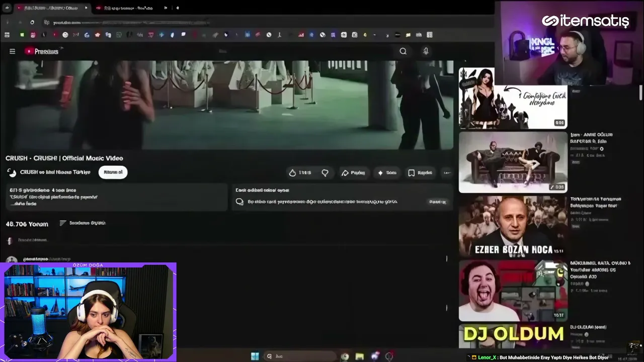This screenshot has height=362, width=644.
Task: Click the pinned comment preview speech-bubble row
Action: (342, 202)
